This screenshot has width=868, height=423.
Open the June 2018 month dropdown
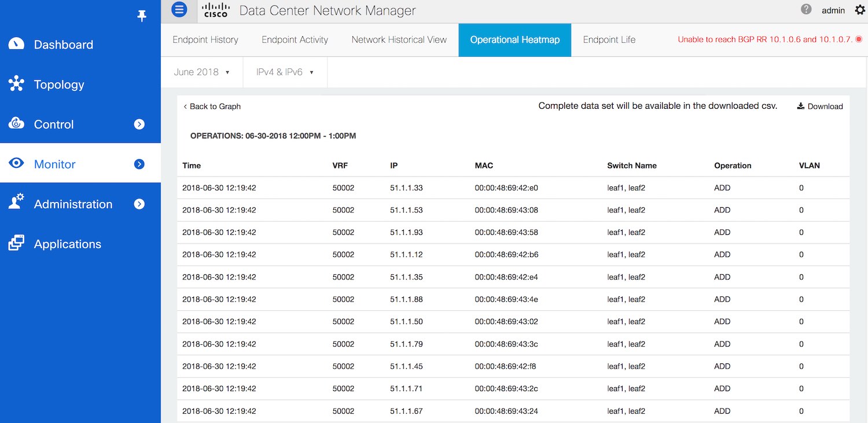point(201,72)
